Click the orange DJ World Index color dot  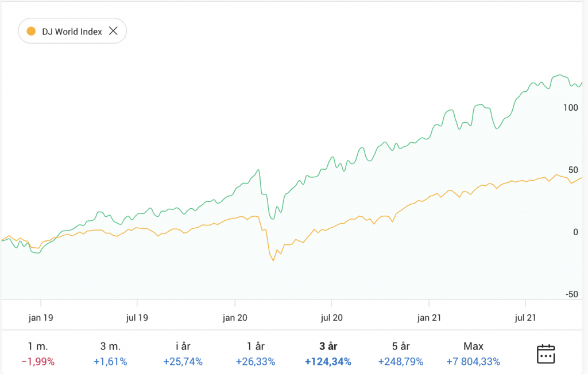pyautogui.click(x=32, y=31)
